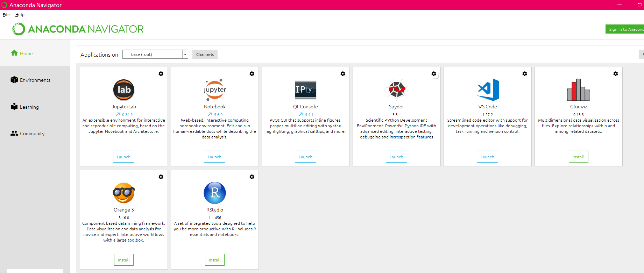This screenshot has width=644, height=273.
Task: Click VS Code version 1.27.2 text
Action: [x=488, y=115]
